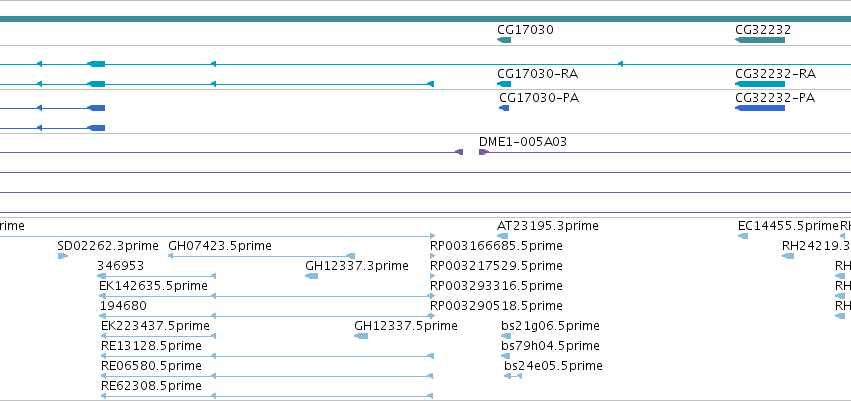Screen dimensions: 851x401
Task: Click the EC14455.5prime EST glyph
Action: tap(743, 236)
